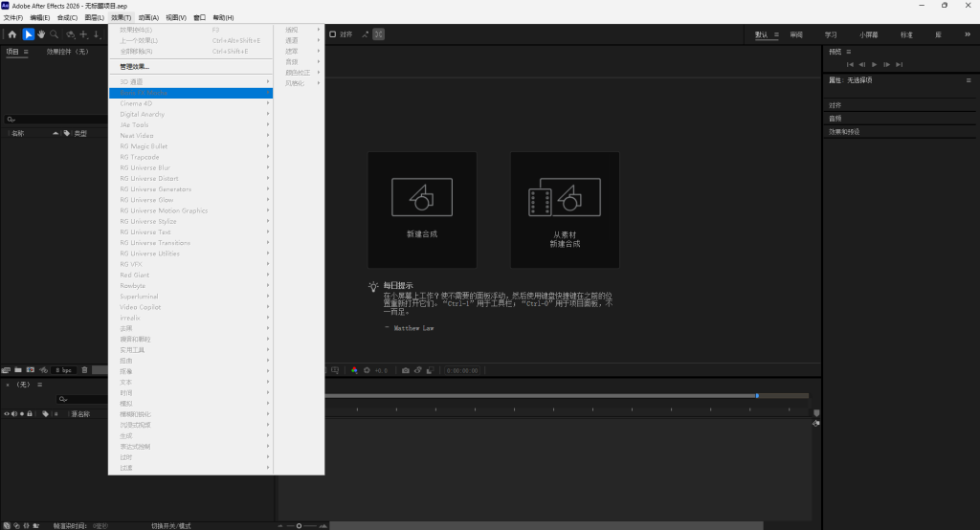Click the 8 bpc color depth button
Viewport: 980px width, 530px height.
point(64,370)
